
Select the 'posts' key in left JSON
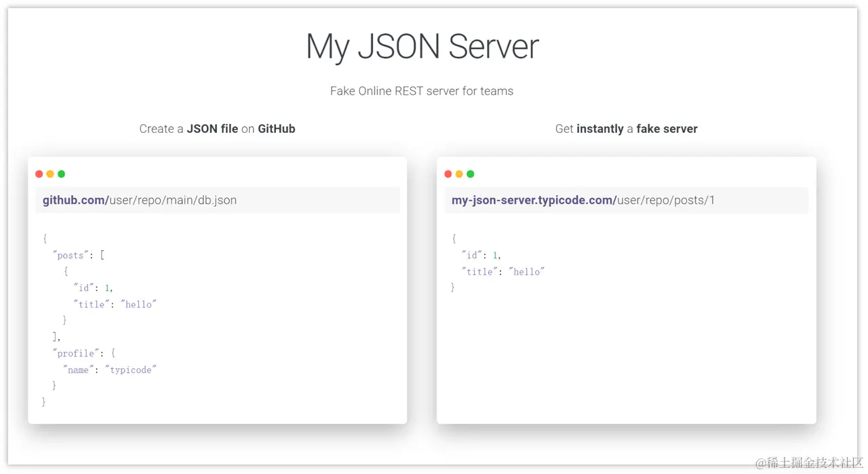pyautogui.click(x=71, y=255)
